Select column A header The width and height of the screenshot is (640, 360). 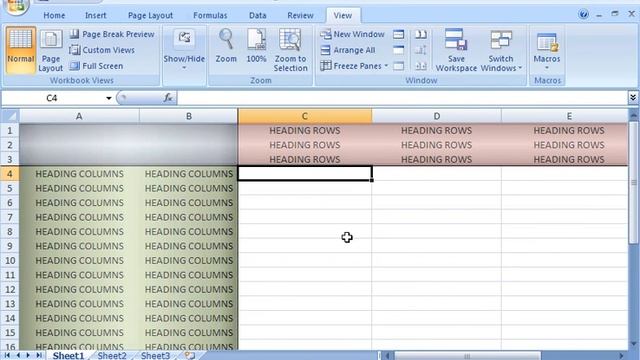coord(79,116)
